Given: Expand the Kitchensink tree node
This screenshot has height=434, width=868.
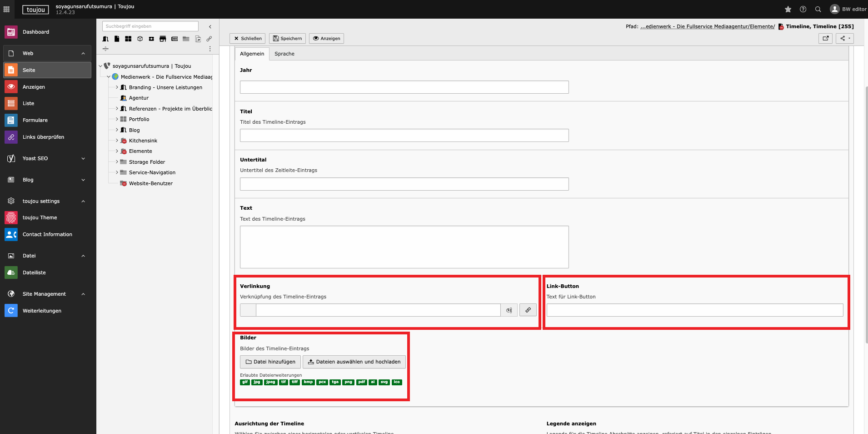Looking at the screenshot, I should tap(117, 141).
